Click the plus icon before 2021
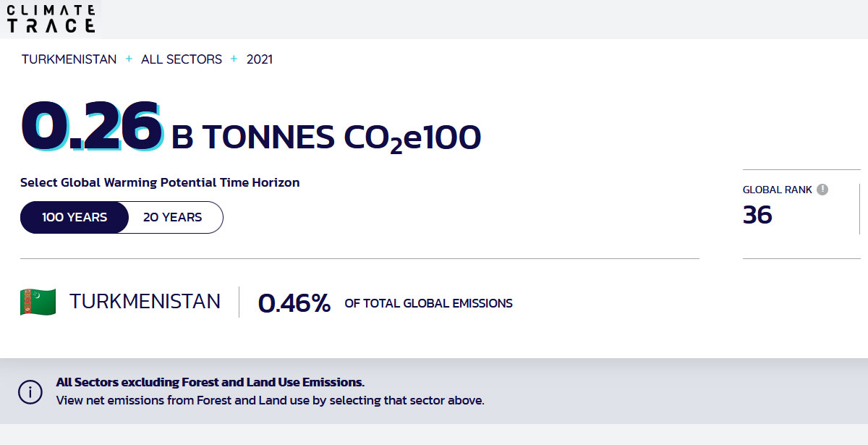 tap(234, 59)
